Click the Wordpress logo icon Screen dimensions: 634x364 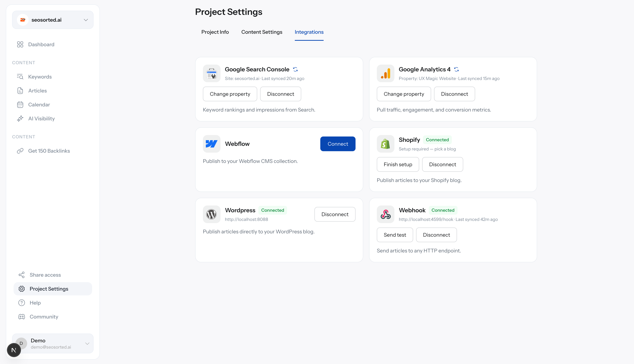pos(211,214)
